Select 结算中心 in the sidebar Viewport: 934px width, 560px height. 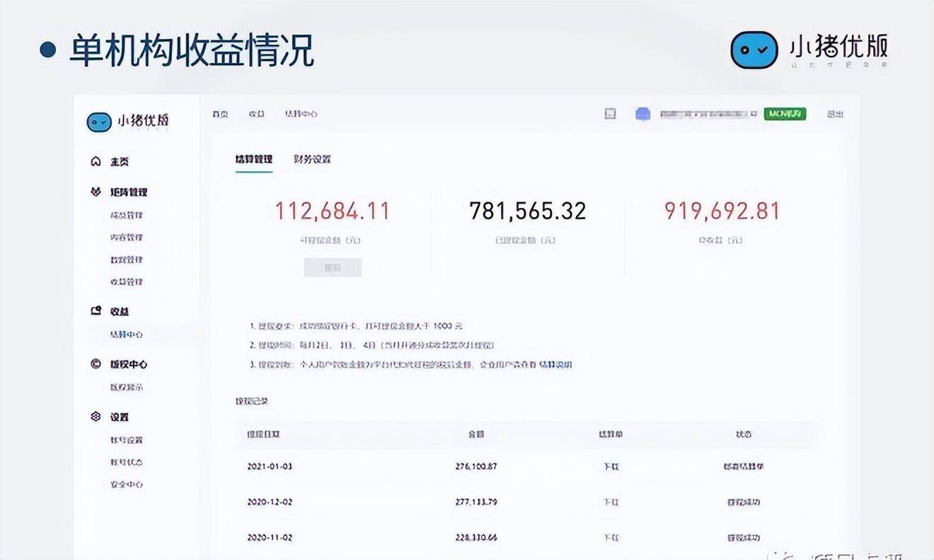point(127,334)
